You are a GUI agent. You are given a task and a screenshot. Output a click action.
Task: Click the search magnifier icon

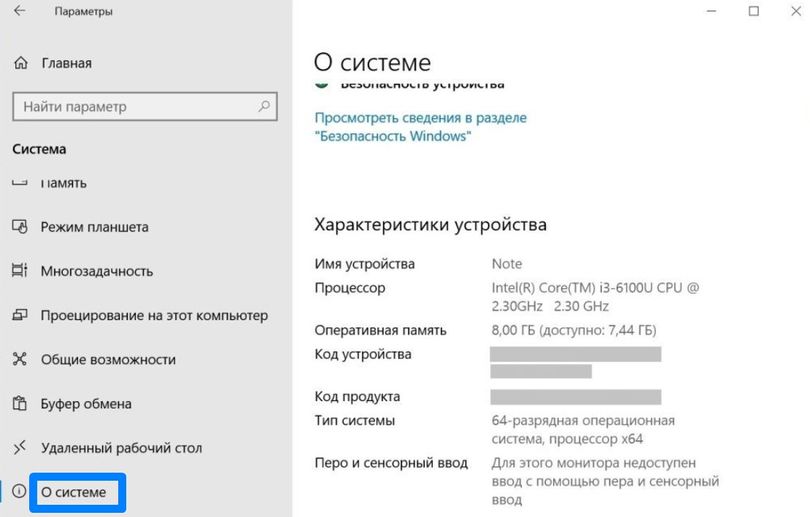[x=265, y=106]
